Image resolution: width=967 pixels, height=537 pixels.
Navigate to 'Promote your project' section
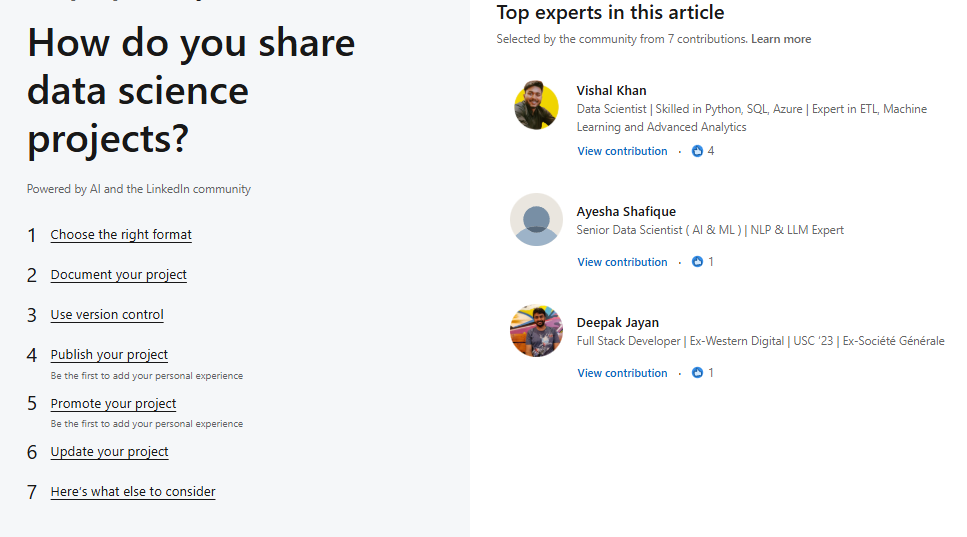(113, 404)
